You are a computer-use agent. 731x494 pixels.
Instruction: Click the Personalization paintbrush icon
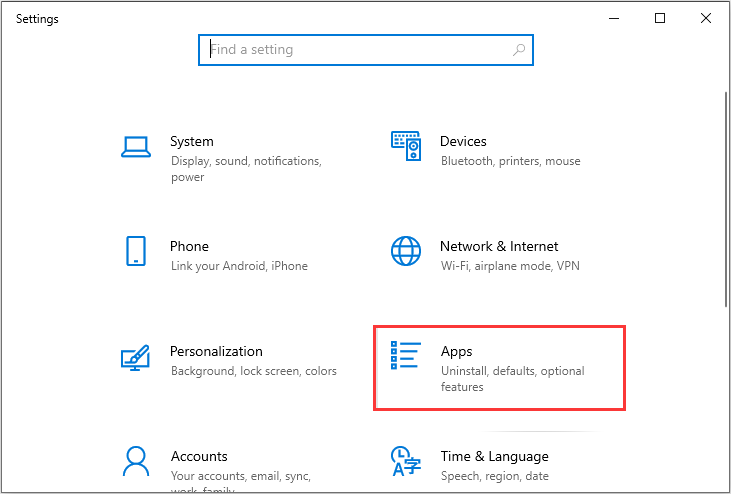pos(135,358)
